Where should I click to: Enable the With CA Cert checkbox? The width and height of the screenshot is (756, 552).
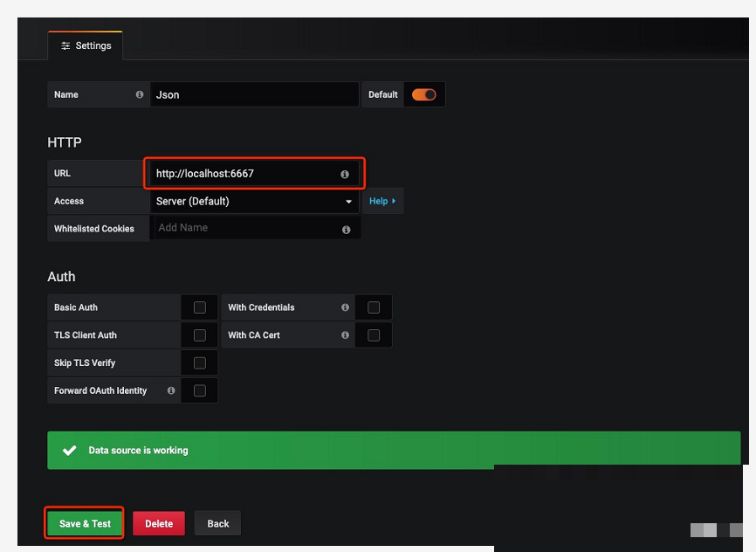(373, 335)
